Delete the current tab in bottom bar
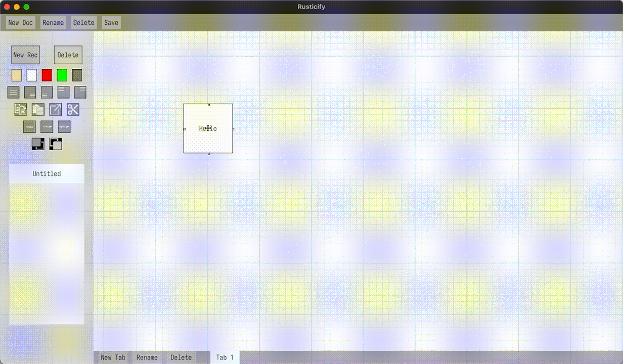Image resolution: width=623 pixels, height=364 pixels. coord(181,357)
